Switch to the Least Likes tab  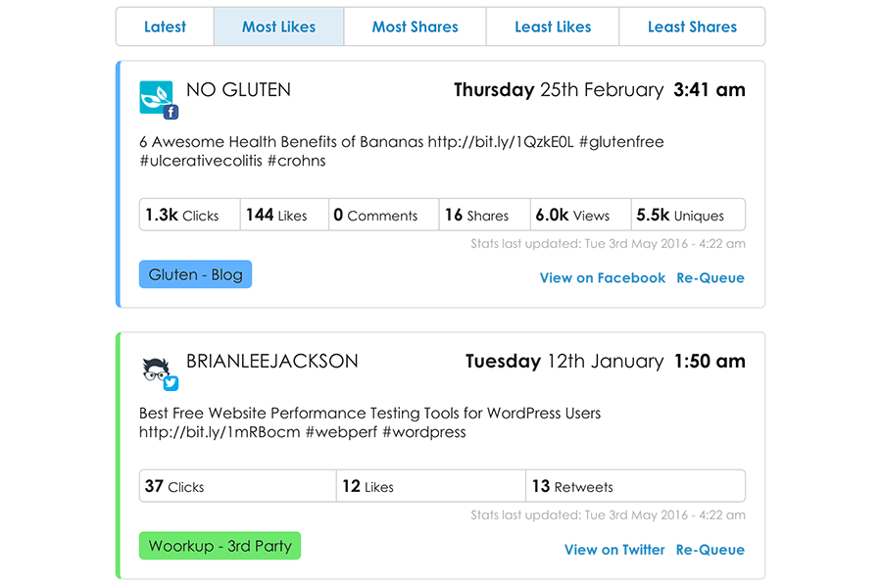point(553,26)
